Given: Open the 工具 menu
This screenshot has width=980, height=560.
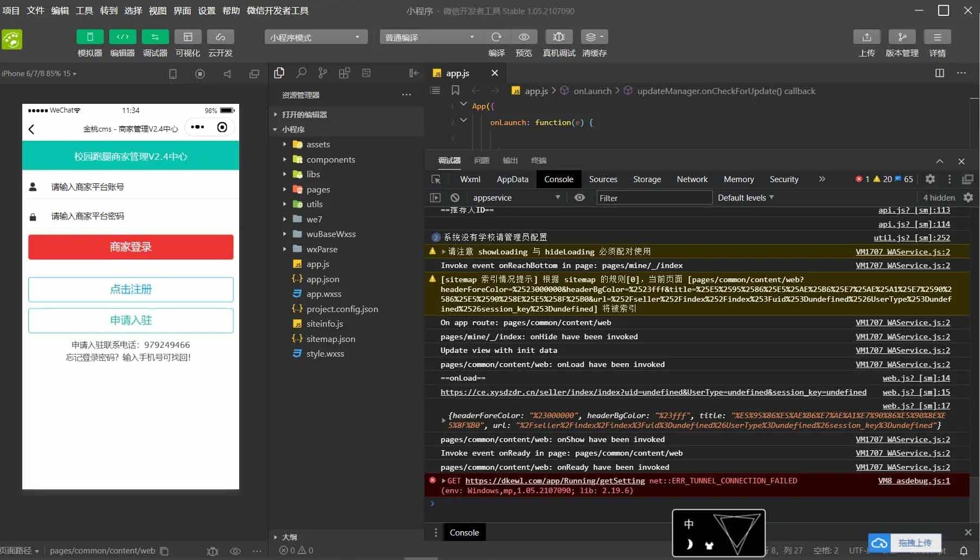Looking at the screenshot, I should coord(84,10).
